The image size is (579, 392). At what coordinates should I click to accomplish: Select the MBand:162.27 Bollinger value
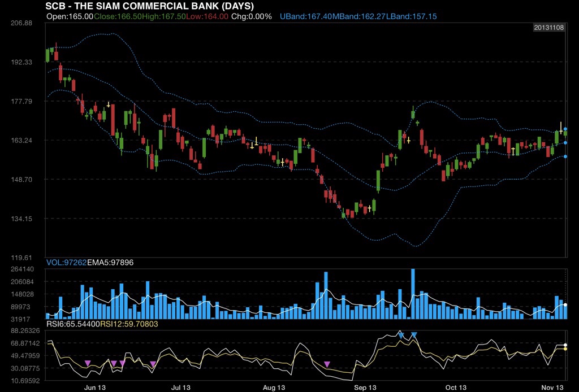point(359,16)
